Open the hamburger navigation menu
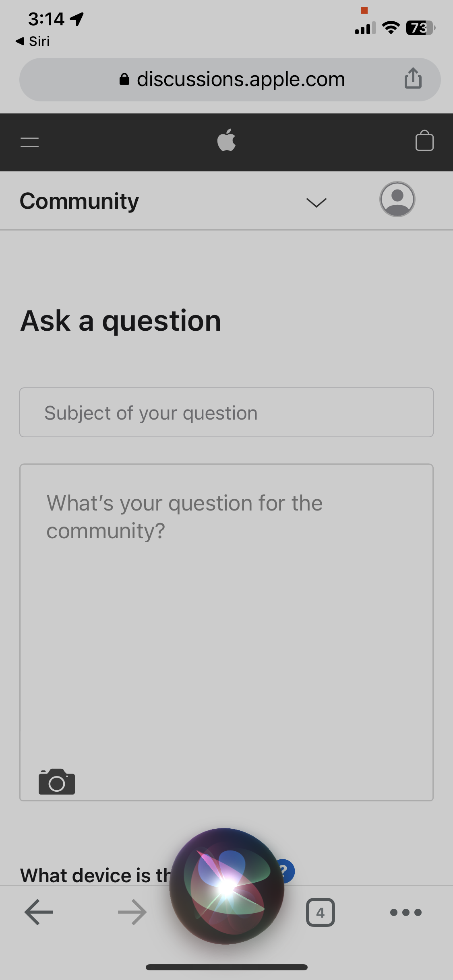Viewport: 453px width, 980px height. 29,142
